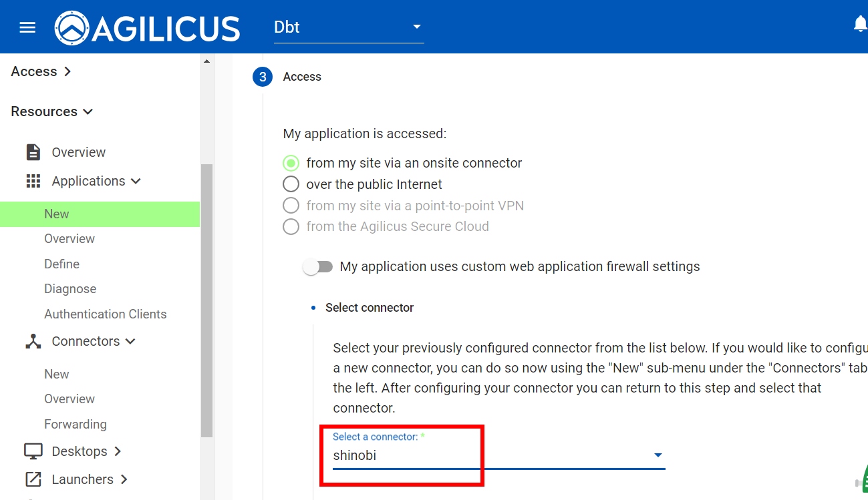868x500 pixels.
Task: Toggle custom web application firewall settings
Action: [x=317, y=267]
